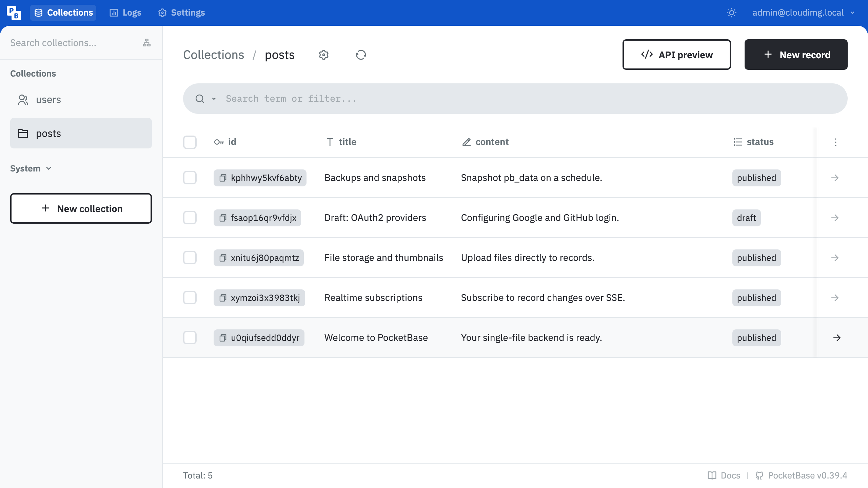This screenshot has width=868, height=488.
Task: Open the PocketBase v0.39.4 link
Action: click(x=802, y=475)
